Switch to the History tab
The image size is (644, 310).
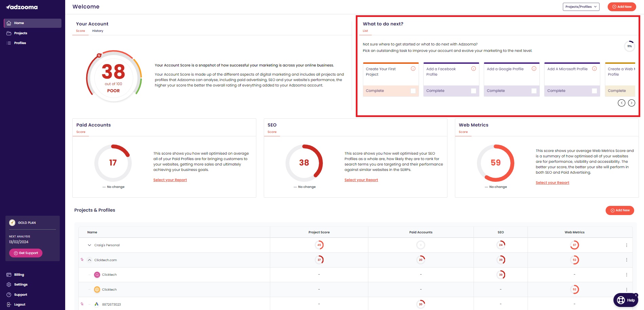coord(98,31)
